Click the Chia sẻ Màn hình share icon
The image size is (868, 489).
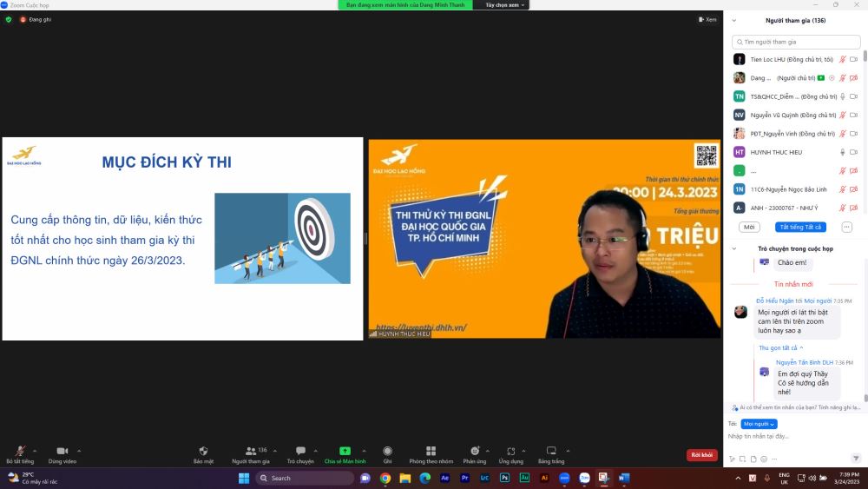point(345,452)
